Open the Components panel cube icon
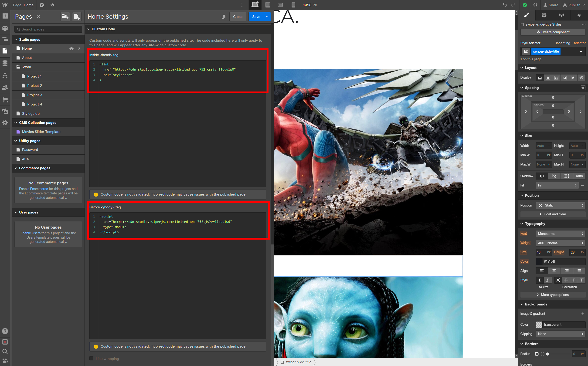 click(5, 28)
